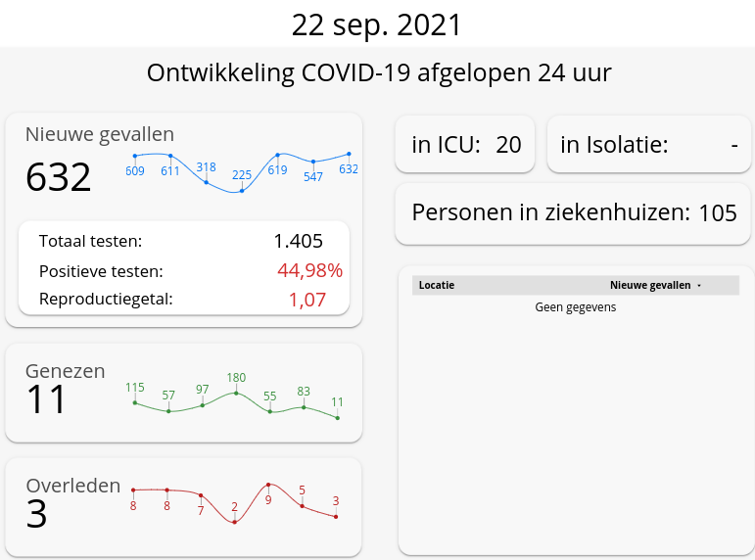The height and width of the screenshot is (560, 755).
Task: Select the Totaal testen value 1.405
Action: [298, 241]
